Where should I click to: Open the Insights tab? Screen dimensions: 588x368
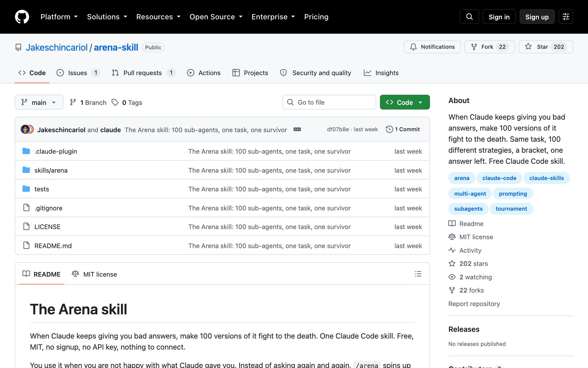click(x=381, y=73)
